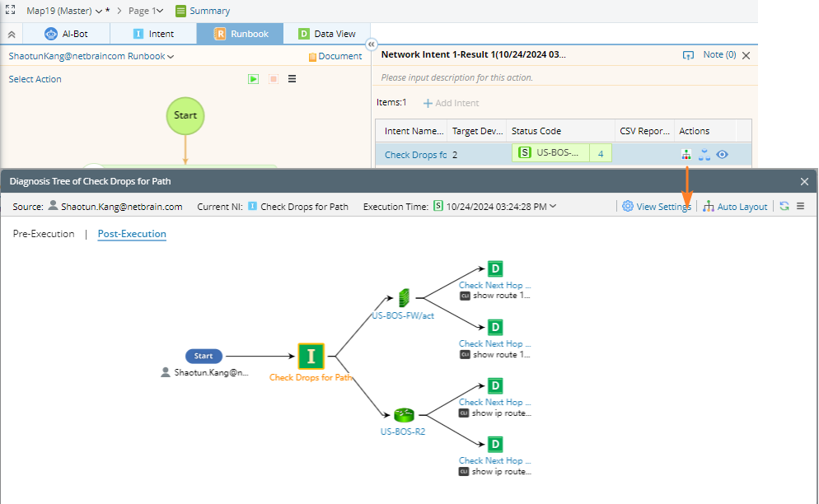Click CLI icon of topmost show route 1...
This screenshot has width=819, height=504.
click(x=465, y=296)
